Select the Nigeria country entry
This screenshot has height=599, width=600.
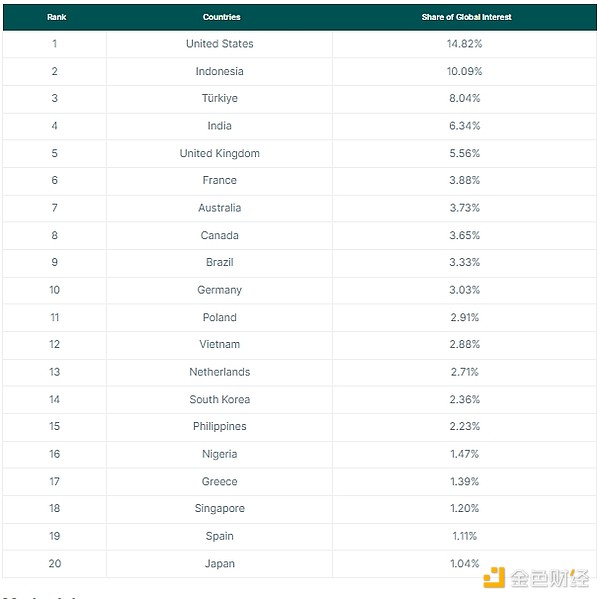point(220,454)
